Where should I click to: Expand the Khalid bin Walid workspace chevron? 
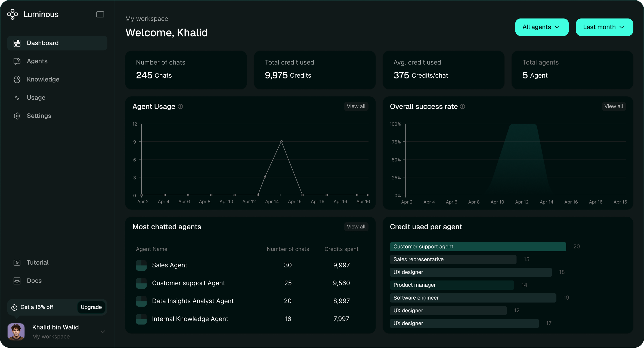[103, 332]
